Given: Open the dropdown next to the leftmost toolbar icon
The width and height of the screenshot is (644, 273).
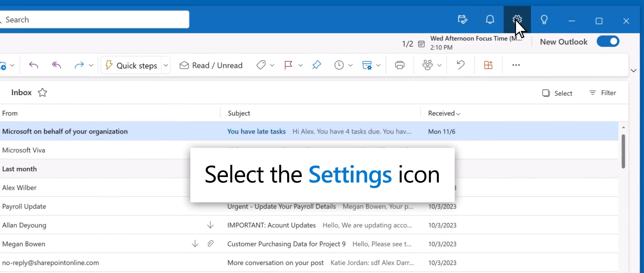Looking at the screenshot, I should [x=12, y=65].
